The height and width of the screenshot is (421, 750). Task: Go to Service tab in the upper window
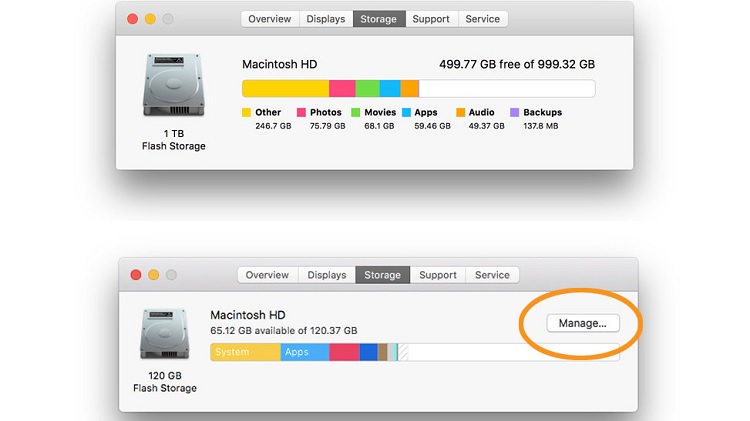coord(483,19)
